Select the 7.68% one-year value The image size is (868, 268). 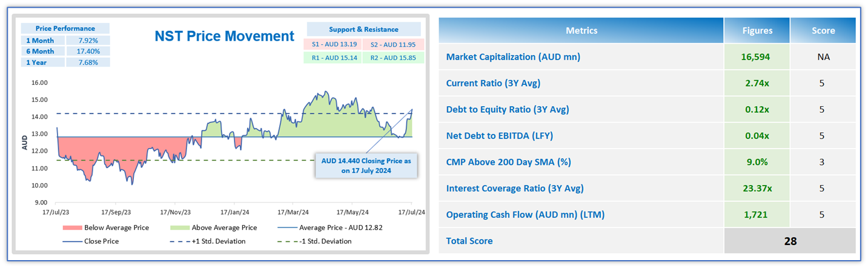(88, 62)
